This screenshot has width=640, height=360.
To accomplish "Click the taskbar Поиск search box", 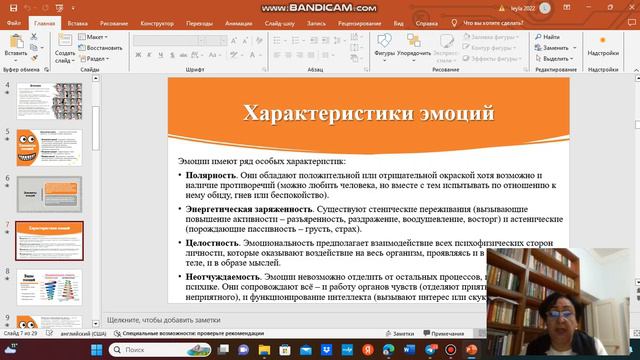I will [160, 350].
